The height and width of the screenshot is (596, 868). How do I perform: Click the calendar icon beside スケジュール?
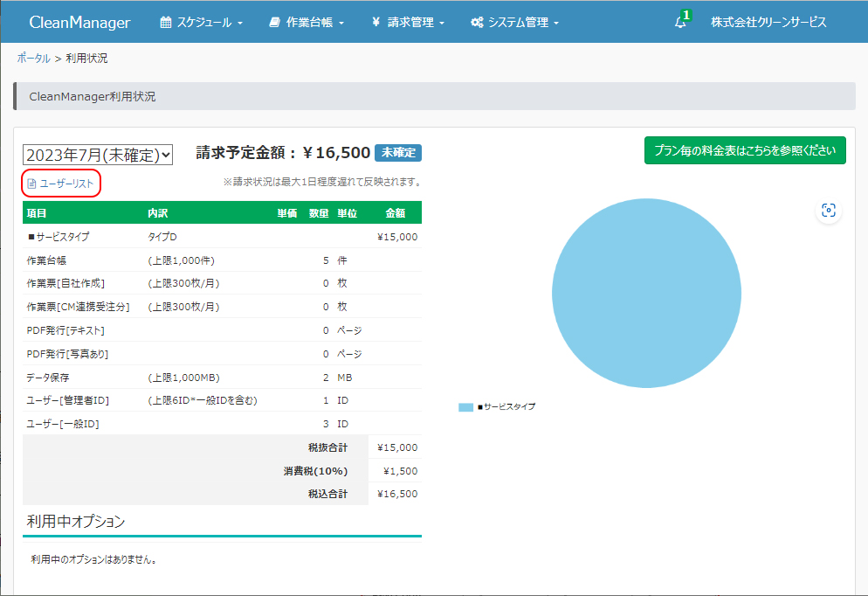(166, 23)
